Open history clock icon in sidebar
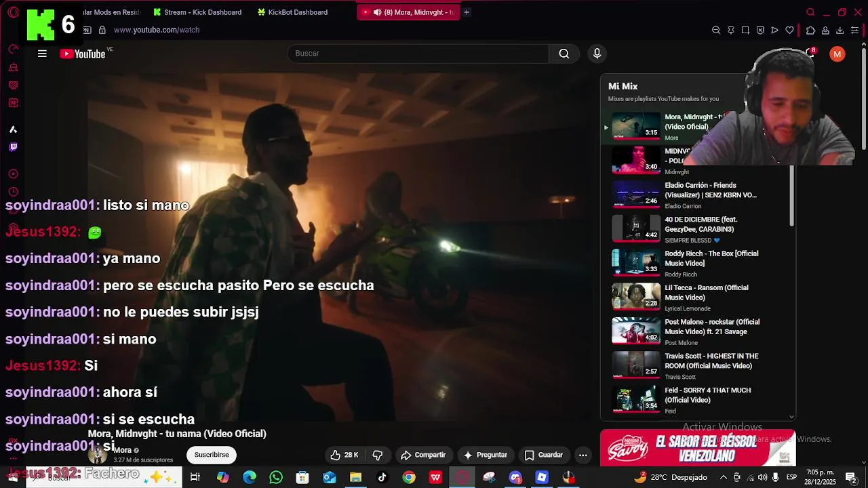Screen dimensions: 868x488 (x=13, y=192)
